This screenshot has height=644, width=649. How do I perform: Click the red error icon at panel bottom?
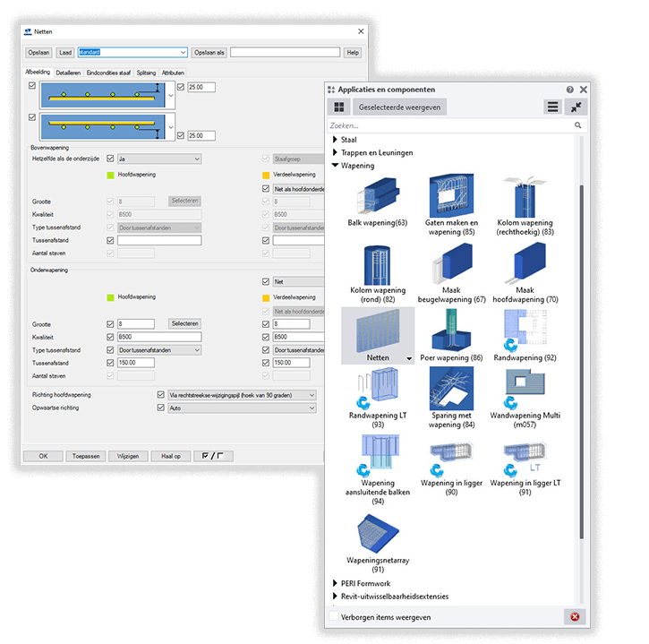click(575, 616)
